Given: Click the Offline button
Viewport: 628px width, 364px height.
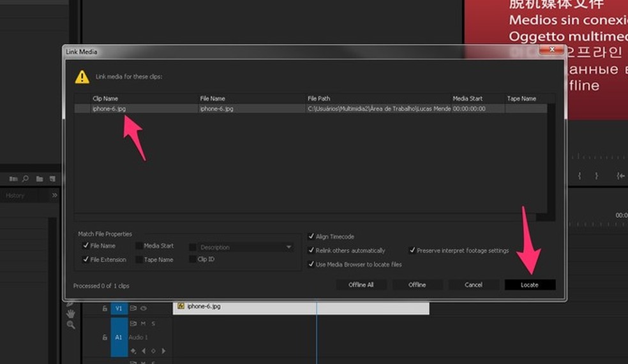Looking at the screenshot, I should click(x=417, y=285).
